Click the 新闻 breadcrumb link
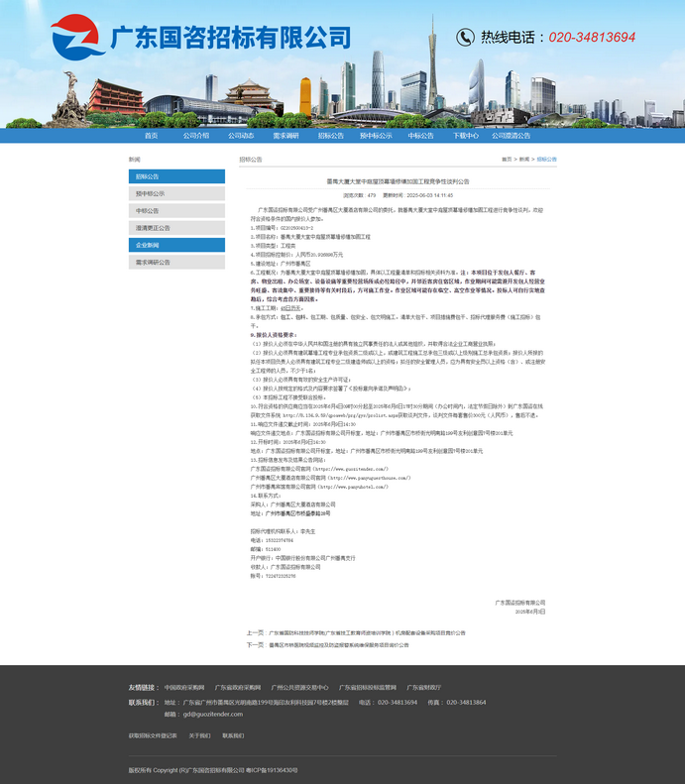This screenshot has width=685, height=784. pyautogui.click(x=524, y=159)
